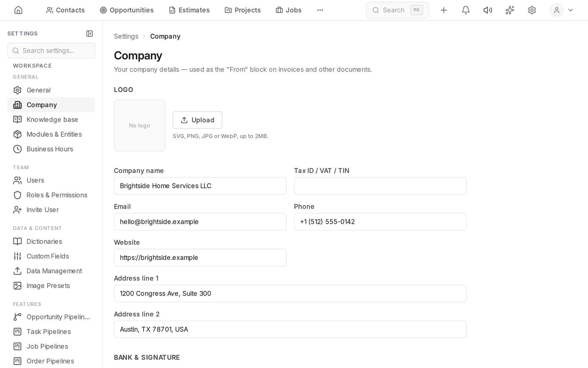Click the Settings breadcrumb link
The height and width of the screenshot is (368, 588).
(126, 36)
